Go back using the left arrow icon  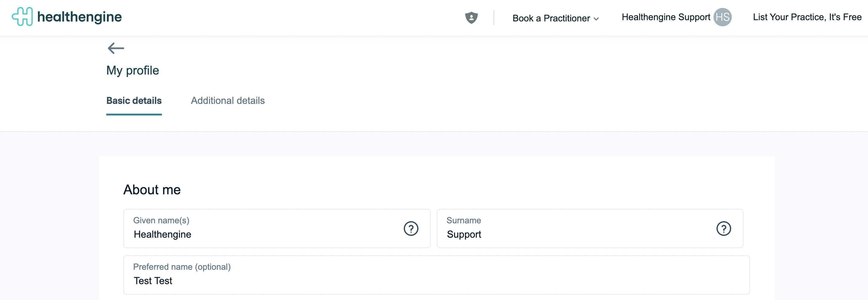115,48
